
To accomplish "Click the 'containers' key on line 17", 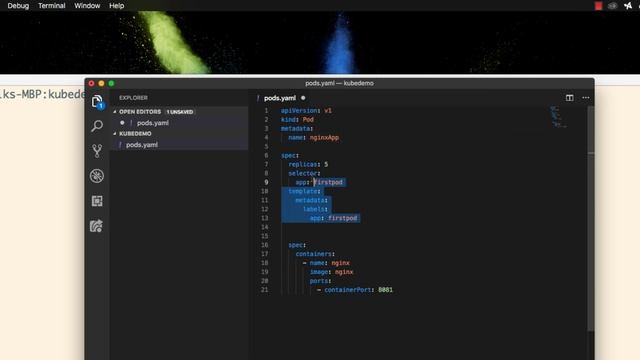I will click(314, 254).
